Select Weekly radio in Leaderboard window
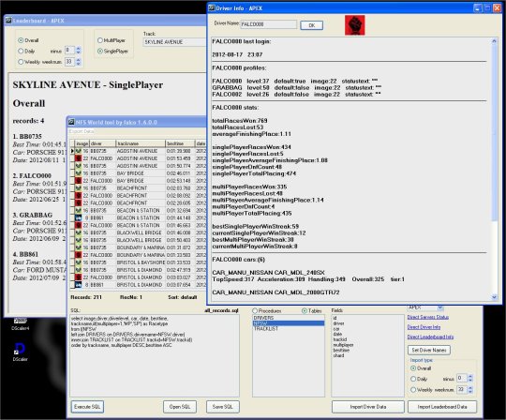The width and height of the screenshot is (506, 420). point(21,62)
